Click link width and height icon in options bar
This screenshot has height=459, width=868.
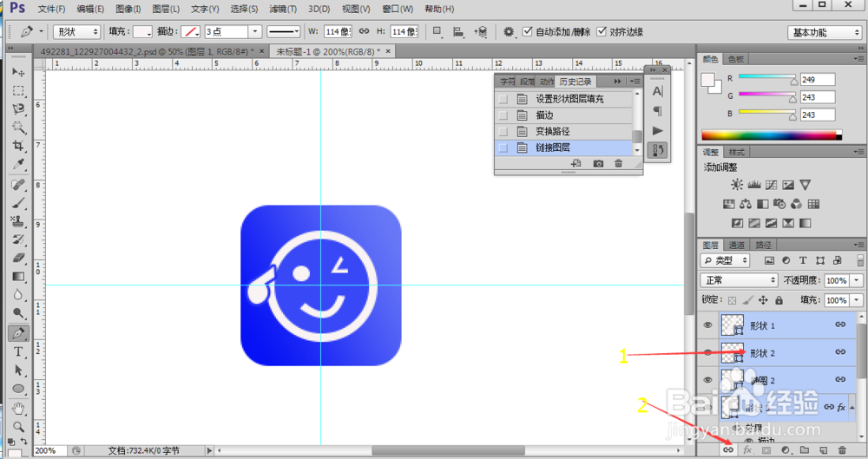(x=364, y=31)
